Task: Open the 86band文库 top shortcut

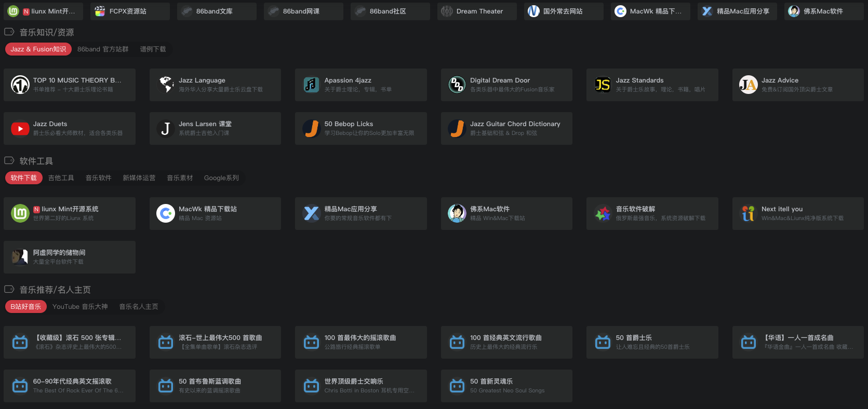Action: [x=217, y=11]
